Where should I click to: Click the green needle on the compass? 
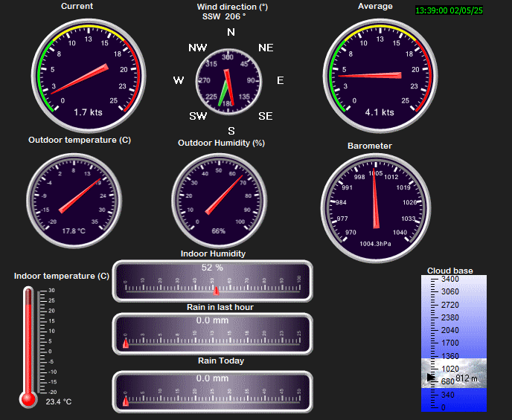pyautogui.click(x=223, y=94)
